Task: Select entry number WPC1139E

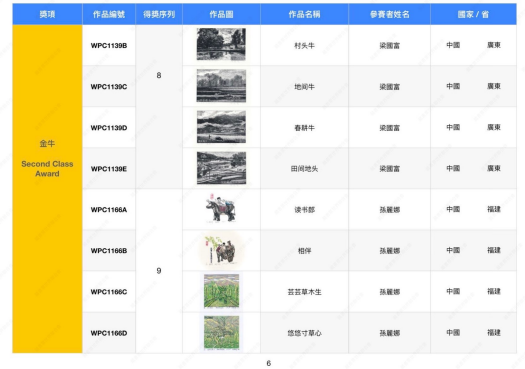Action: [109, 169]
